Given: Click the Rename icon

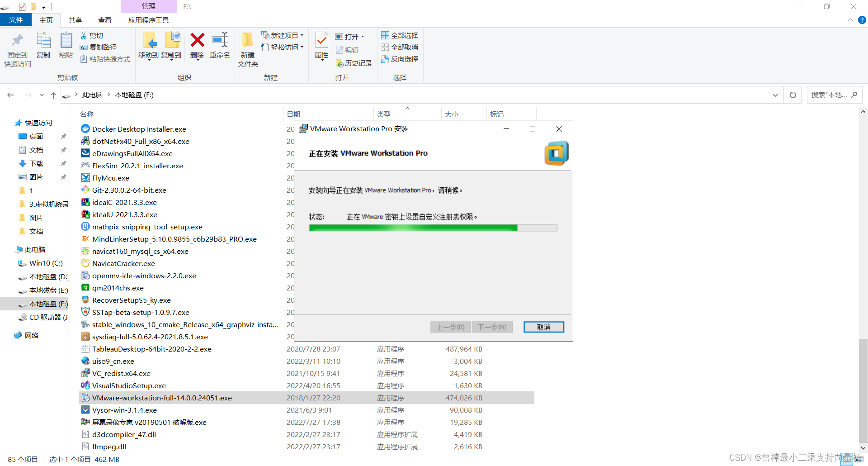Looking at the screenshot, I should point(220,40).
